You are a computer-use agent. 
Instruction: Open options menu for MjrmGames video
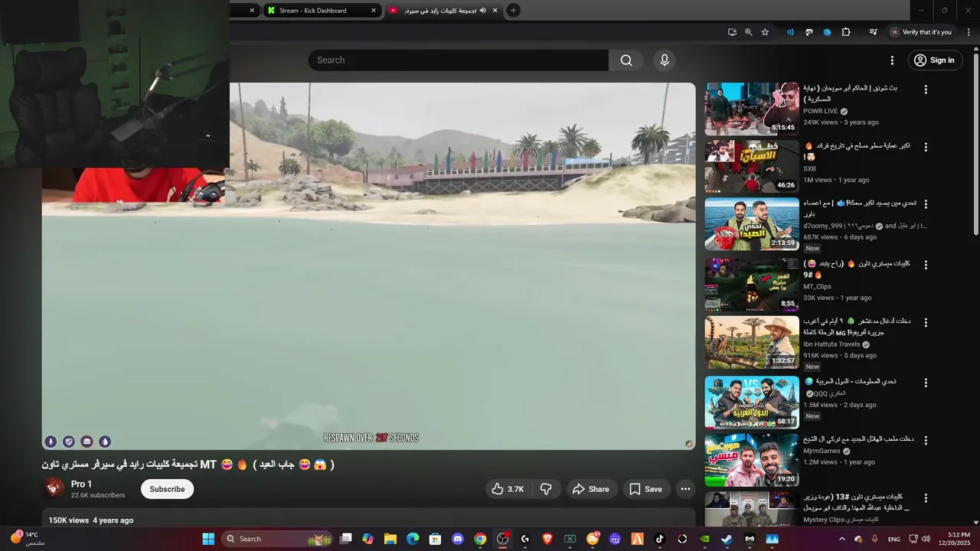coord(926,441)
